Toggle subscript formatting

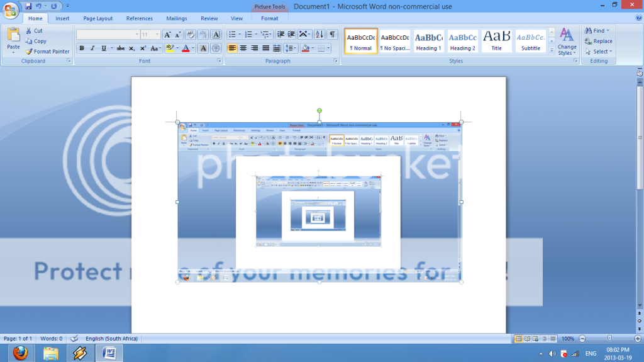[131, 48]
